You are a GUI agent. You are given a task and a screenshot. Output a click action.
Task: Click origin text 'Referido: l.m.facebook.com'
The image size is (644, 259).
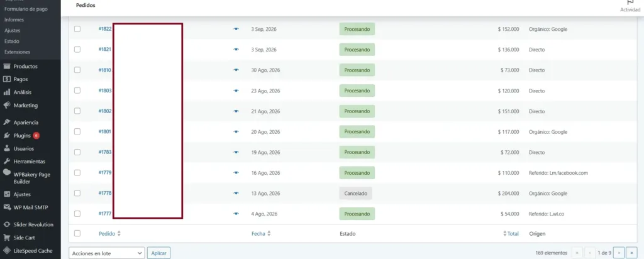(558, 173)
